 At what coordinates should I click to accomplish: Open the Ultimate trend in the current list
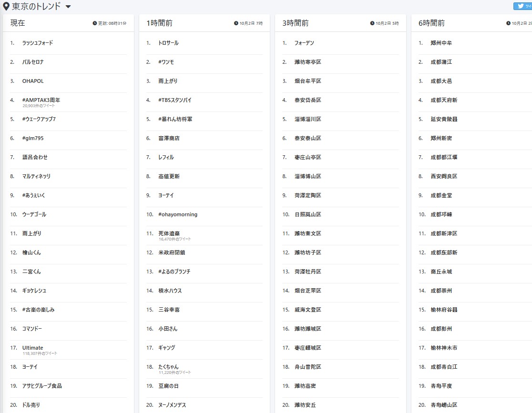pos(33,348)
